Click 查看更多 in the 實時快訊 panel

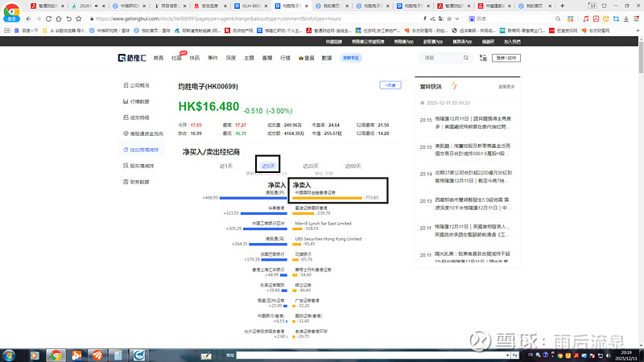(506, 87)
